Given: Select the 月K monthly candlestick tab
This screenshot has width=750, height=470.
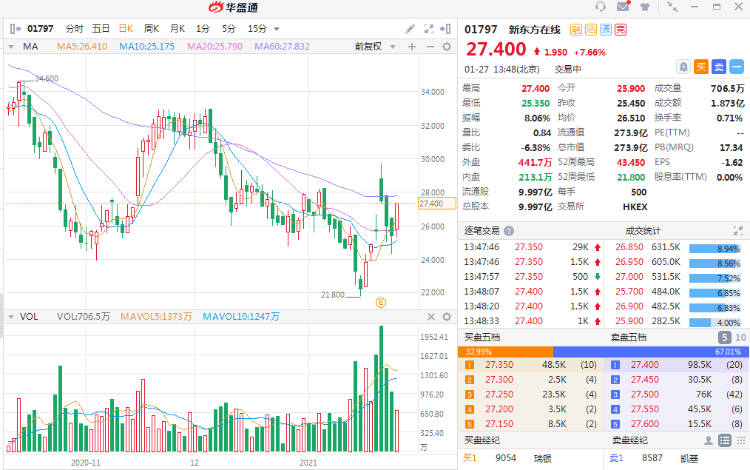Looking at the screenshot, I should pos(177,29).
